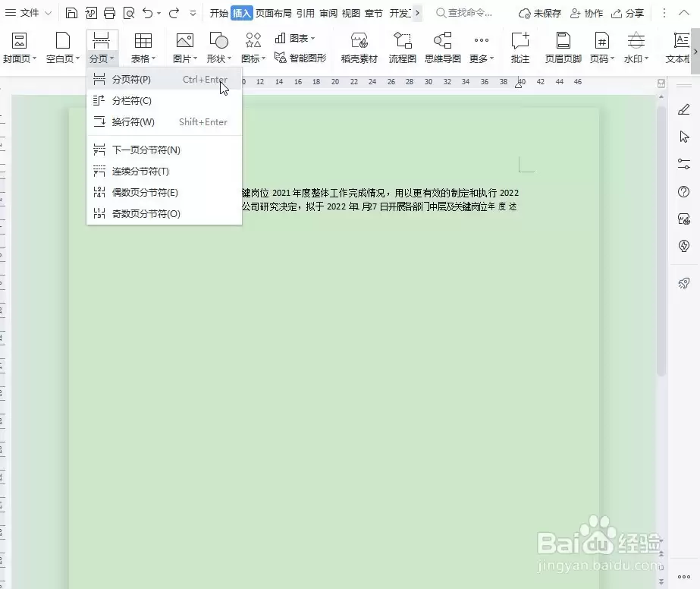The height and width of the screenshot is (589, 700).
Task: Show more ribbon tabs with the chevron
Action: 417,13
